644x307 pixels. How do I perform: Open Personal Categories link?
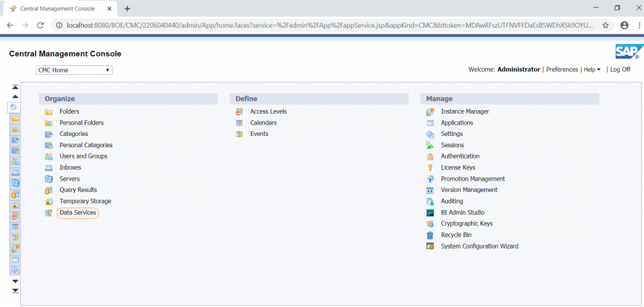click(86, 145)
